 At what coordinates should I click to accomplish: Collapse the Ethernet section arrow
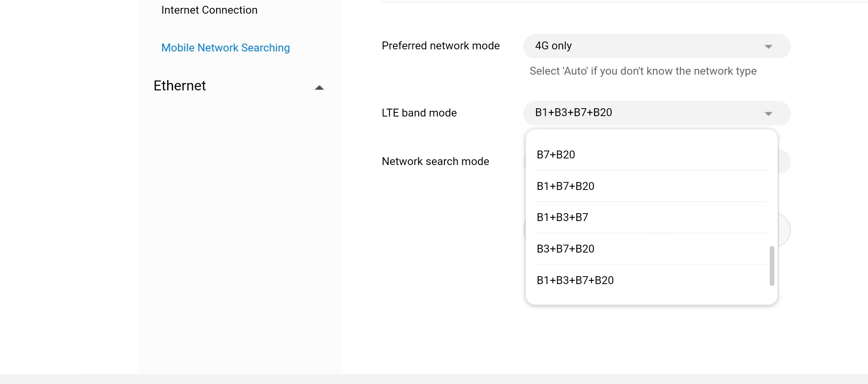click(x=319, y=87)
